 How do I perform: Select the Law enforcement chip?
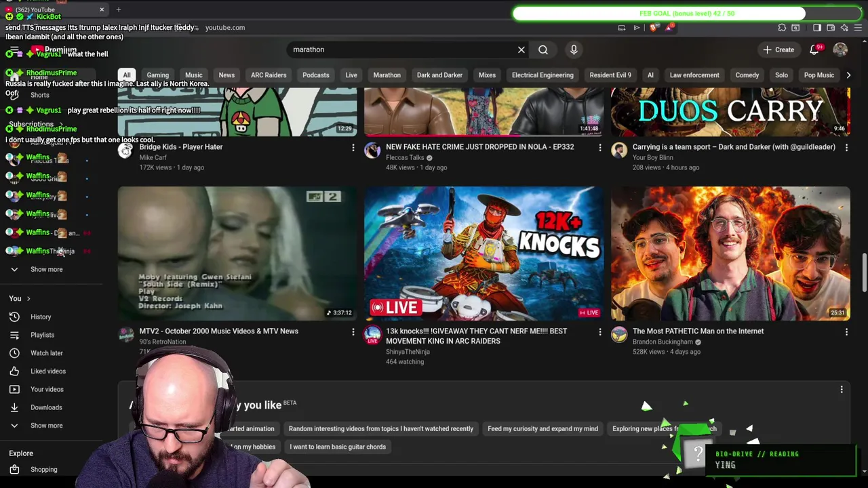(x=694, y=75)
